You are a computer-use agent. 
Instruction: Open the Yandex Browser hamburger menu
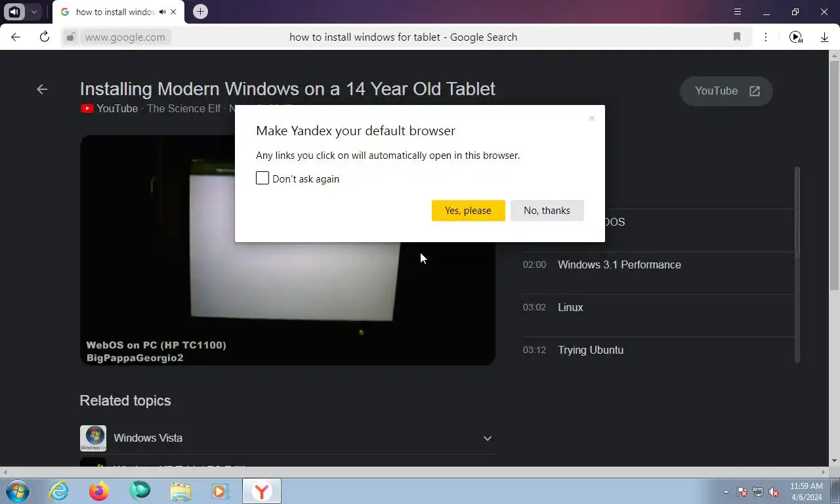pos(738,12)
